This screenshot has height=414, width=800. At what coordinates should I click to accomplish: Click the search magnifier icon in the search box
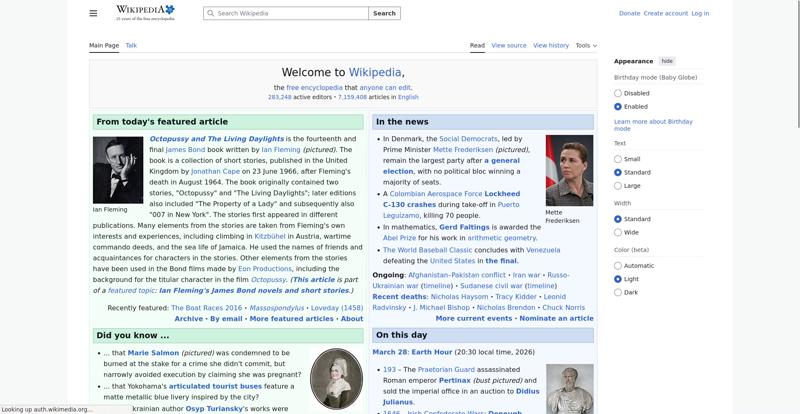[210, 14]
